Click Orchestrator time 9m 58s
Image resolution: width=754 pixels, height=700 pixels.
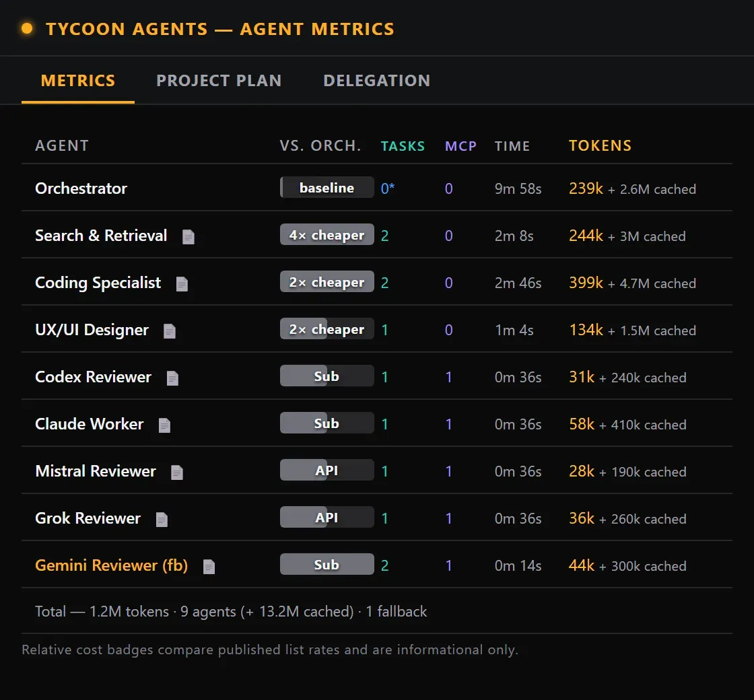tap(518, 188)
